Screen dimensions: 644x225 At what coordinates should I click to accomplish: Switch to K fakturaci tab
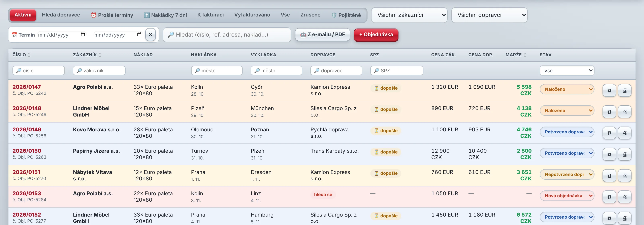(210, 15)
